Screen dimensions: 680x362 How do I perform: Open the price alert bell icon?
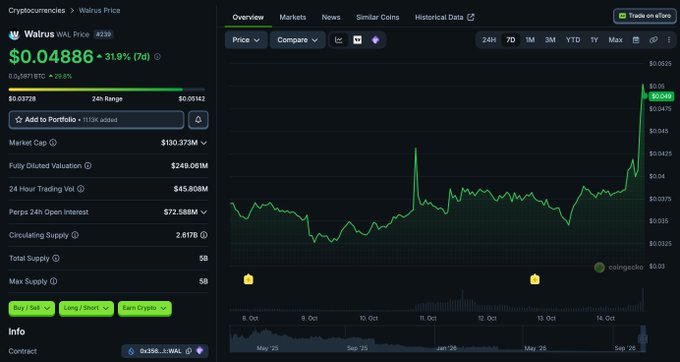[198, 120]
